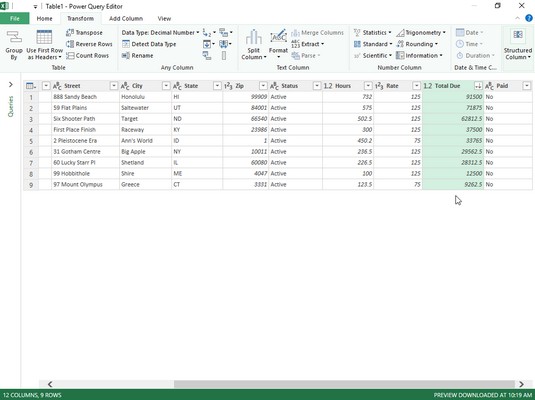
Task: Open the Statistics menu
Action: [x=373, y=33]
